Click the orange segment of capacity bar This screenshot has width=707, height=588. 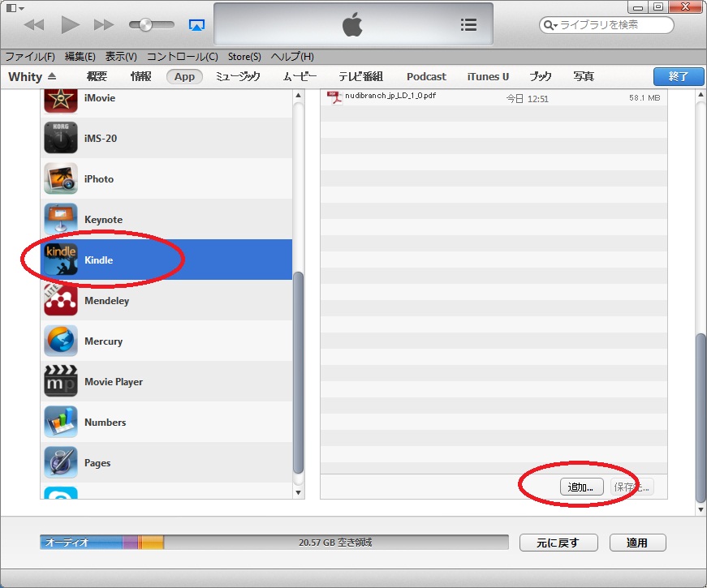click(153, 542)
